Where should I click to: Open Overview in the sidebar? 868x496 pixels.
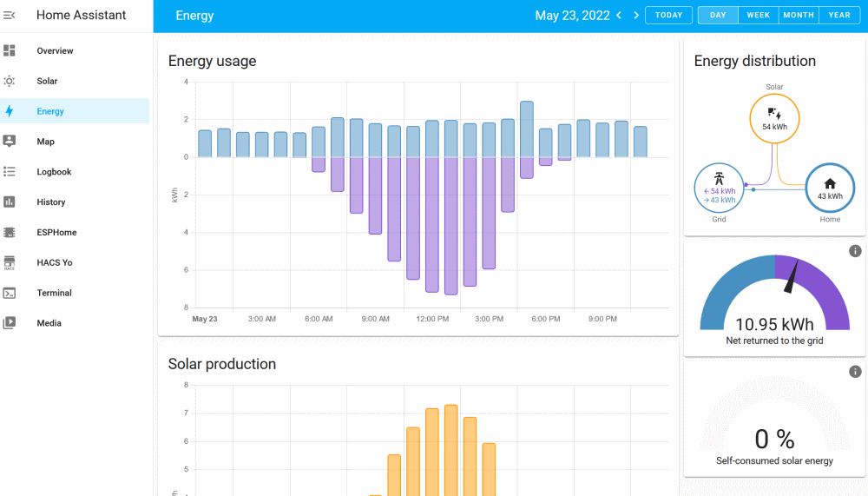click(x=75, y=50)
